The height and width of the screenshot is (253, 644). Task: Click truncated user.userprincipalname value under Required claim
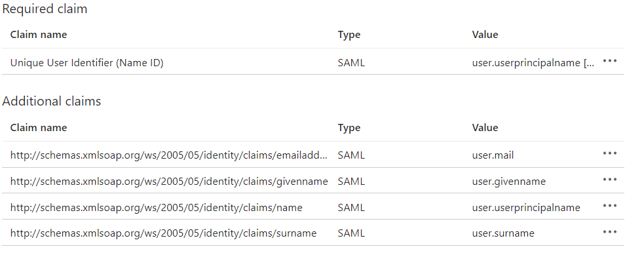tap(533, 63)
